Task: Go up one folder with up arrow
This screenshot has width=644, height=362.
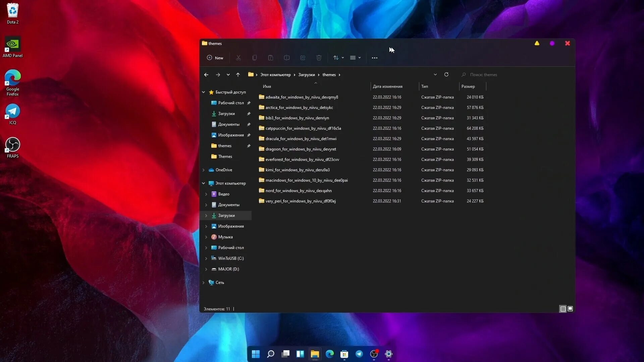Action: (238, 74)
